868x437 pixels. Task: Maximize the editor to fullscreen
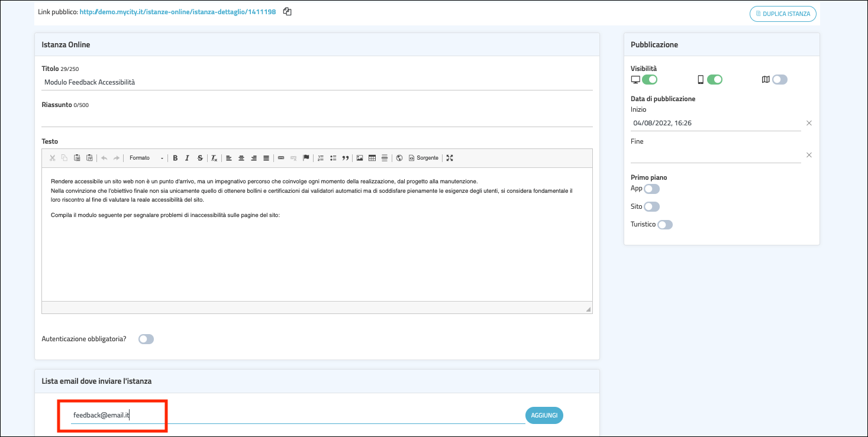pyautogui.click(x=450, y=158)
